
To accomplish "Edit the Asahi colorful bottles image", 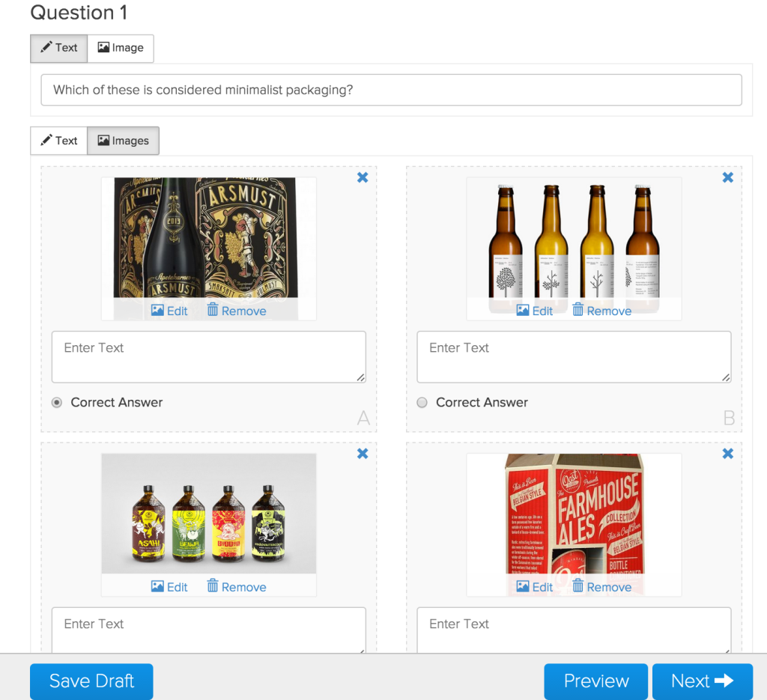I will [169, 587].
